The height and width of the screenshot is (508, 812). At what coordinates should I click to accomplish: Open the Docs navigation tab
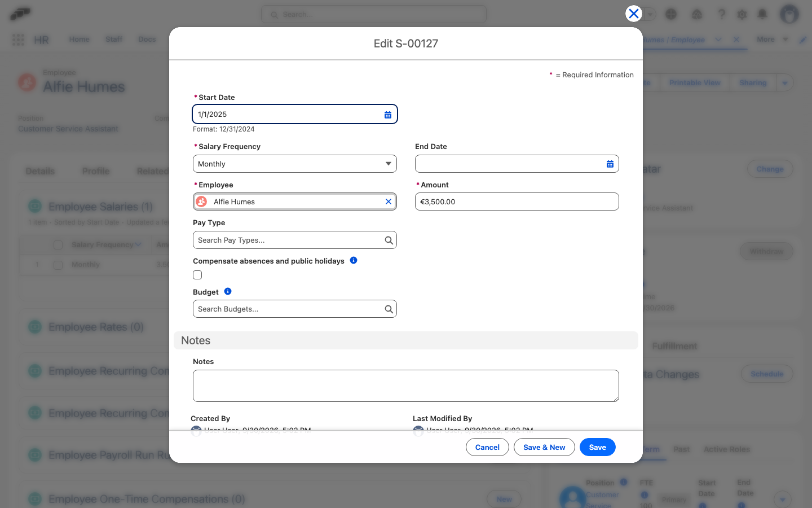[147, 40]
